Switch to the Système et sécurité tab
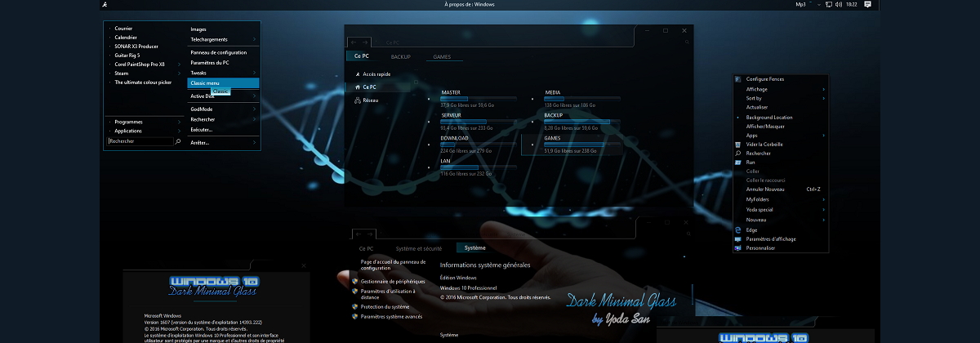The height and width of the screenshot is (343, 980). pos(419,248)
